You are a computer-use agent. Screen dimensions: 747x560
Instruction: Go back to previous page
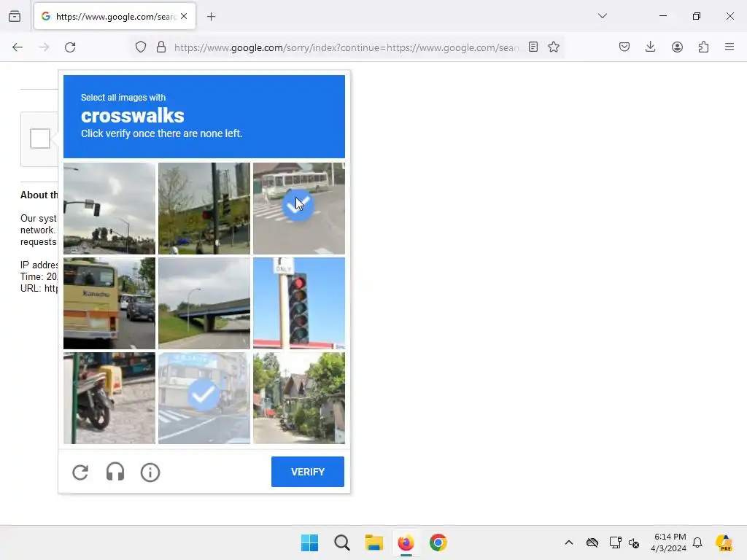(x=18, y=47)
